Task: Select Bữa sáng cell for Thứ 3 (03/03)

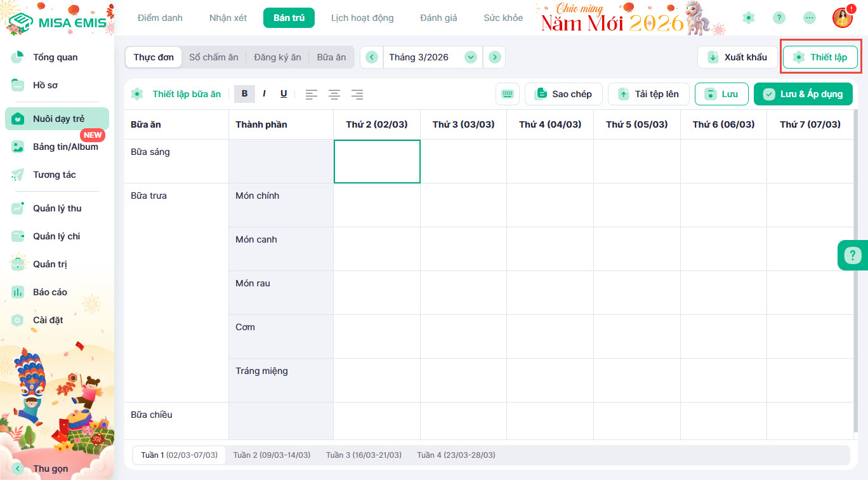Action: point(463,161)
